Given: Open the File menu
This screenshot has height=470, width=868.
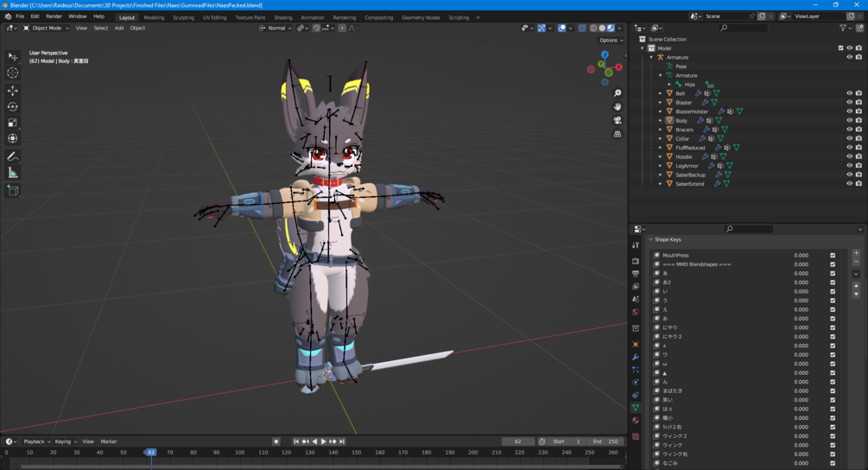Looking at the screenshot, I should 20,16.
